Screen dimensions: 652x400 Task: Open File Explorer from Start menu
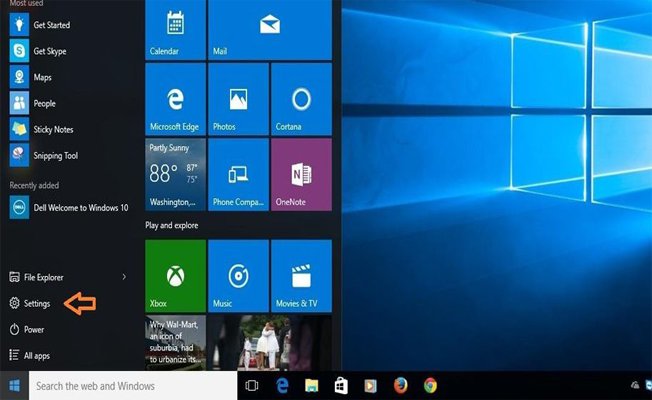(37, 277)
